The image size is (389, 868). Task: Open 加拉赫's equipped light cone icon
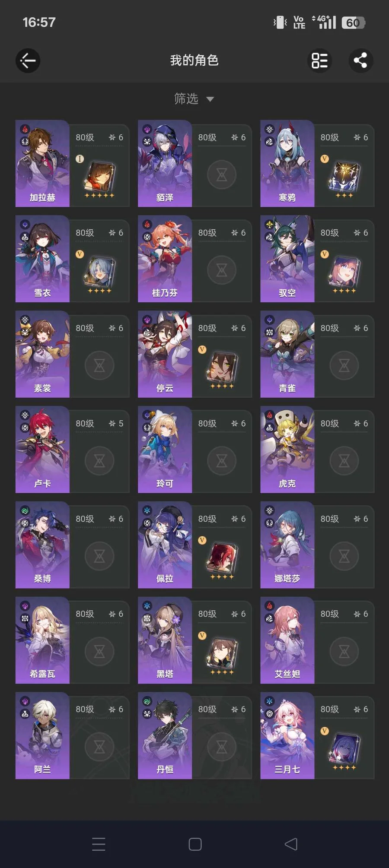[99, 177]
